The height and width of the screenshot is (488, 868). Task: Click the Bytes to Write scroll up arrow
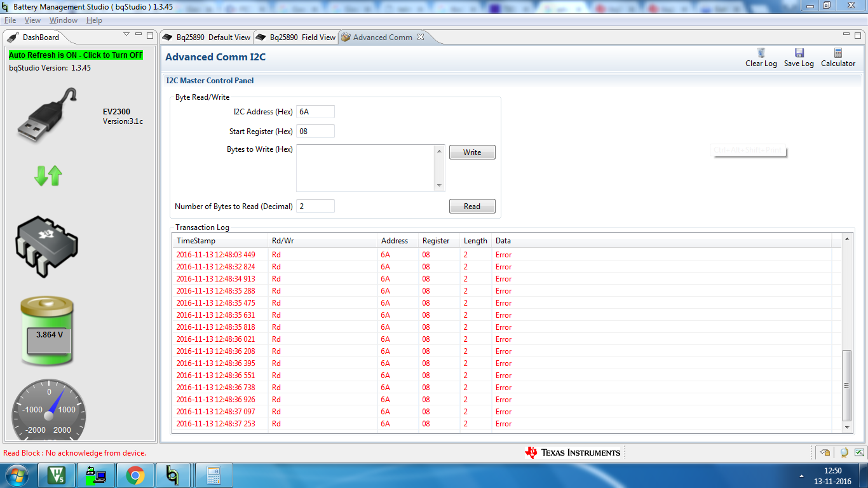tap(440, 151)
